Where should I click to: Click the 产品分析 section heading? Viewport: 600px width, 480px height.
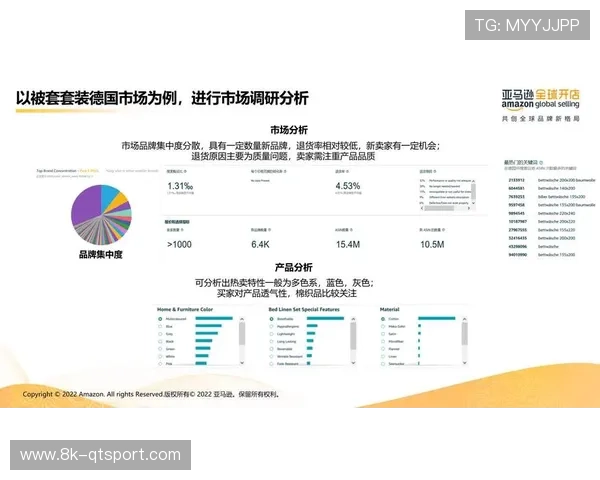click(293, 268)
